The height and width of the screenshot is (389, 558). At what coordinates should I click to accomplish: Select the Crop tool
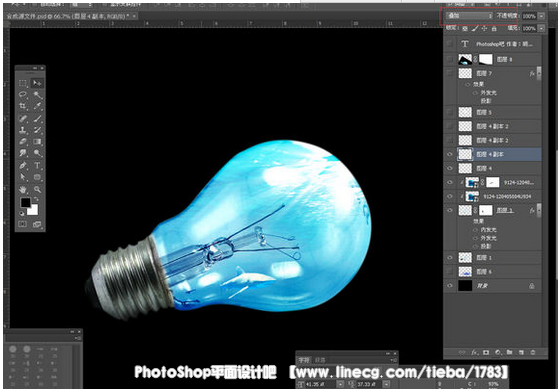coord(23,106)
